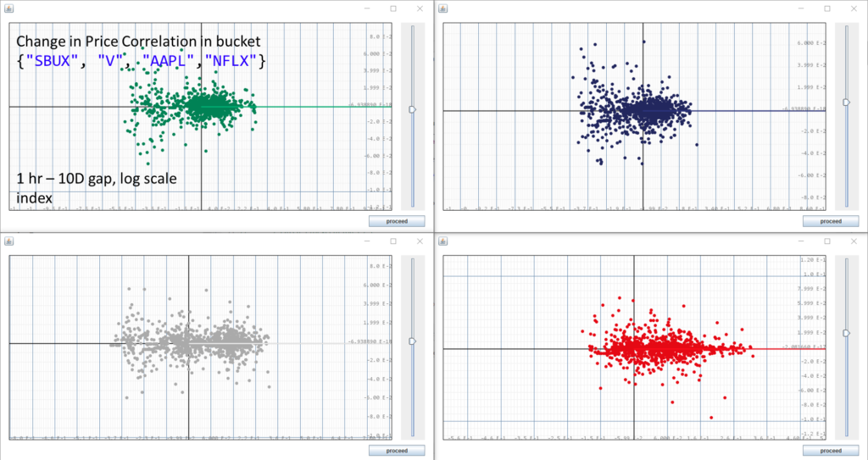Viewport: 868px width, 460px height.
Task: Click proceed in the gray scatter window
Action: click(397, 451)
